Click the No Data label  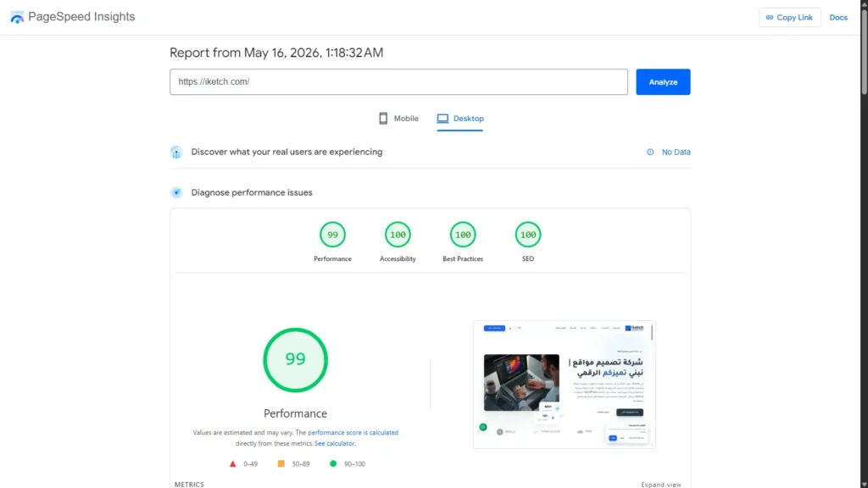(x=676, y=152)
